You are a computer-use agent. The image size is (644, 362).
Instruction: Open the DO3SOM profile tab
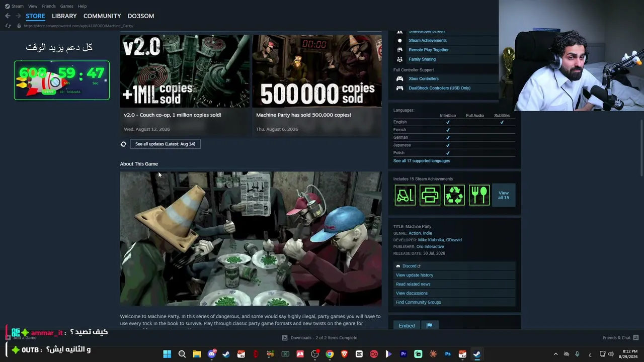[x=141, y=16]
